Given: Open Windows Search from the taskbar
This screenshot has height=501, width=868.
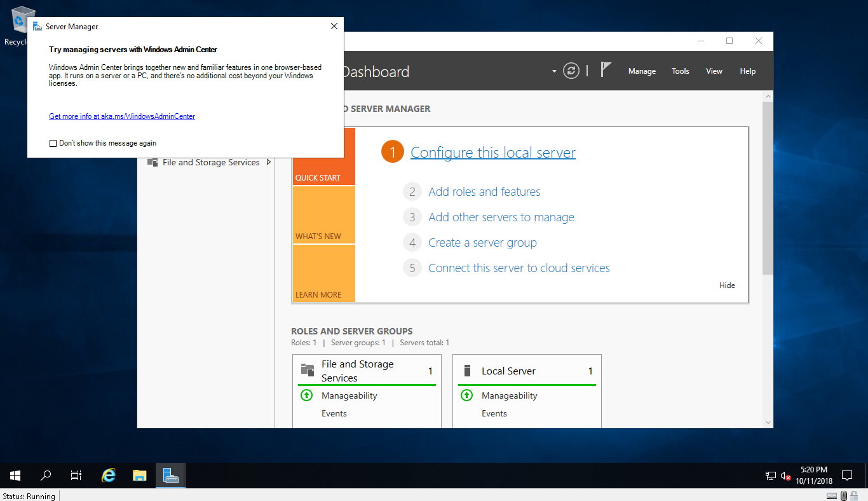Looking at the screenshot, I should [45, 475].
